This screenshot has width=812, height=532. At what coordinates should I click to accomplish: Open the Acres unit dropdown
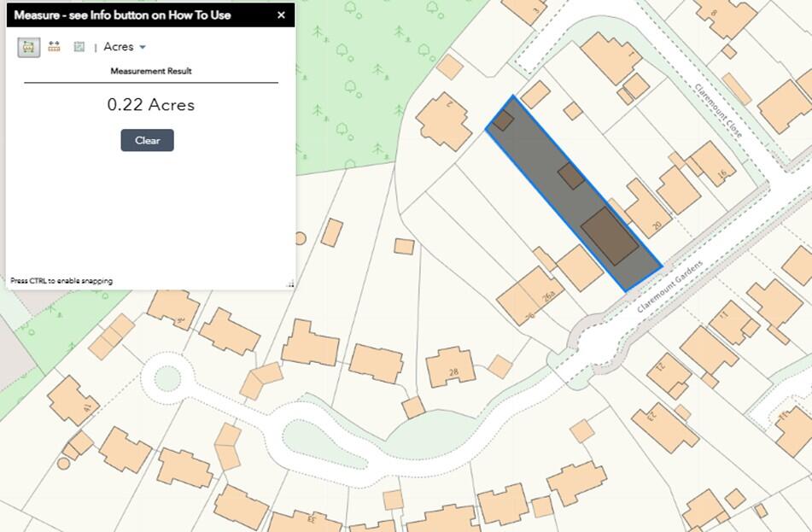[x=125, y=47]
